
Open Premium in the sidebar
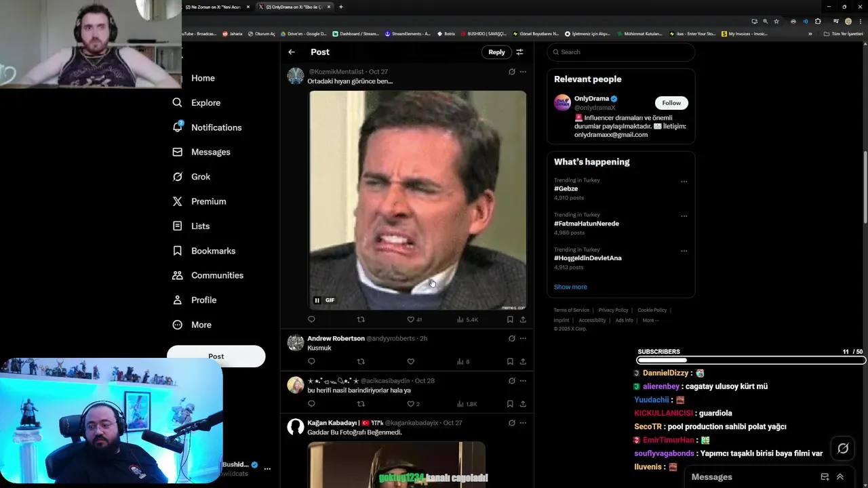(x=199, y=201)
